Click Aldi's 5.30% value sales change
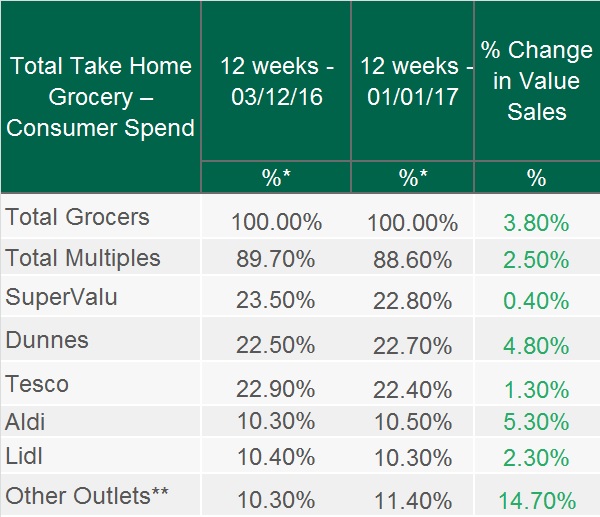Screen dimensions: 600x517 pyautogui.click(x=537, y=424)
